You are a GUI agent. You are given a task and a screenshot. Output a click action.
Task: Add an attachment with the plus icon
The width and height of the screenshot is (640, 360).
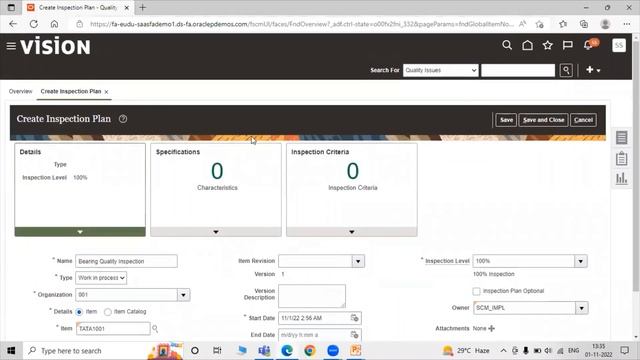(x=491, y=328)
